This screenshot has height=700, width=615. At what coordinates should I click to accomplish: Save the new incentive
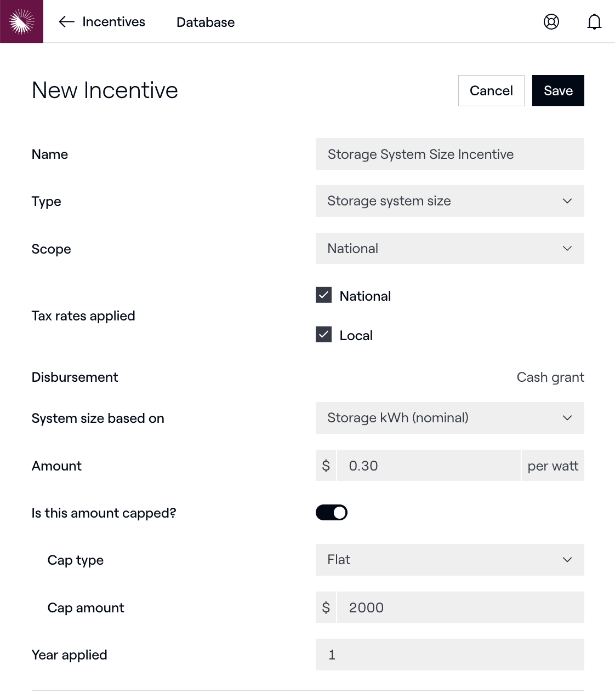click(x=557, y=91)
